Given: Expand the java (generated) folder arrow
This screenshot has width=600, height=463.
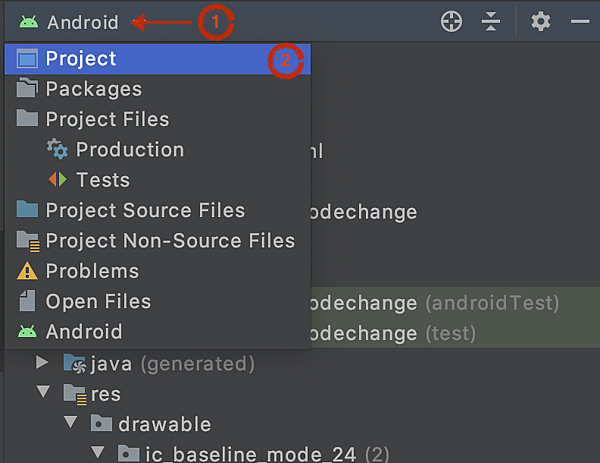Looking at the screenshot, I should (x=42, y=363).
